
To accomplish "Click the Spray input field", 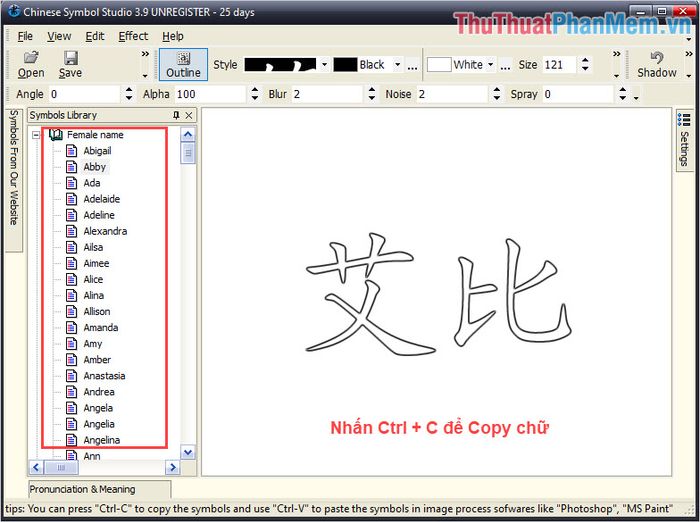I will [578, 94].
